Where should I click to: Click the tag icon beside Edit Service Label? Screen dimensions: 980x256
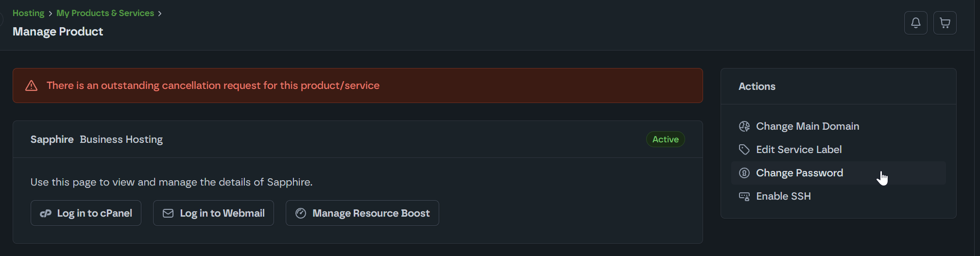pyautogui.click(x=744, y=150)
